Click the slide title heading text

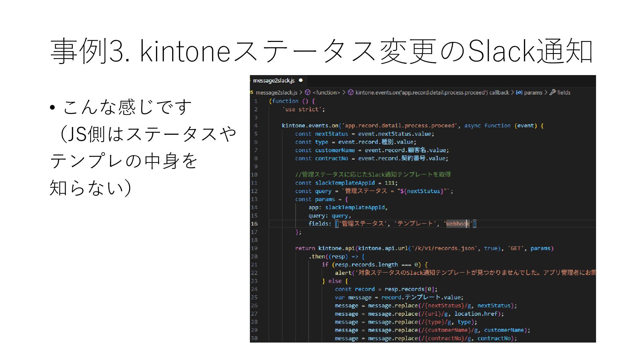pyautogui.click(x=321, y=51)
